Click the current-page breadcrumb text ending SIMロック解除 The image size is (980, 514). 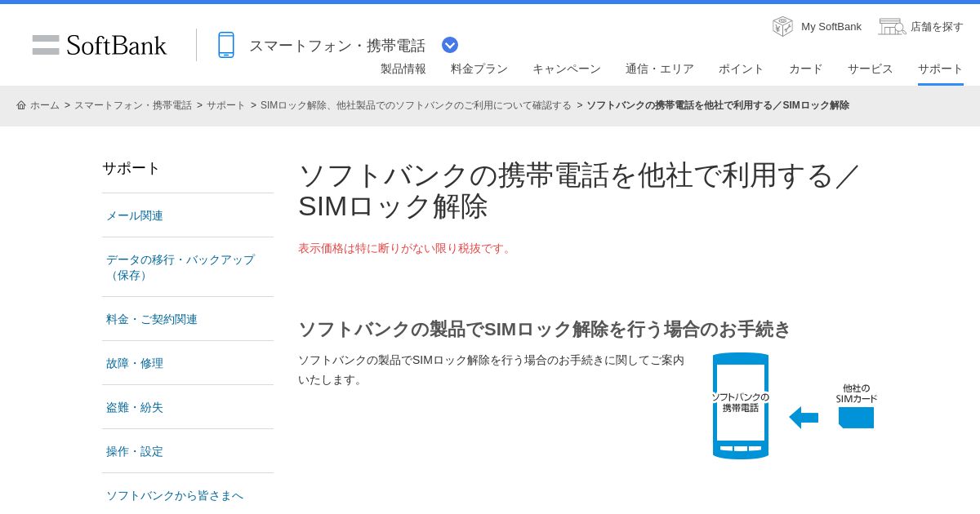(718, 105)
